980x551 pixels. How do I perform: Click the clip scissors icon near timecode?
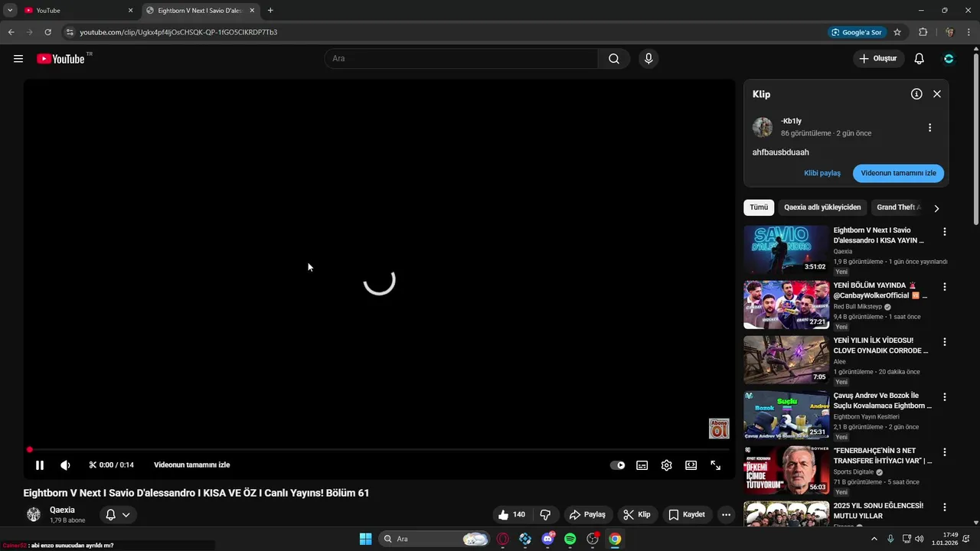93,465
